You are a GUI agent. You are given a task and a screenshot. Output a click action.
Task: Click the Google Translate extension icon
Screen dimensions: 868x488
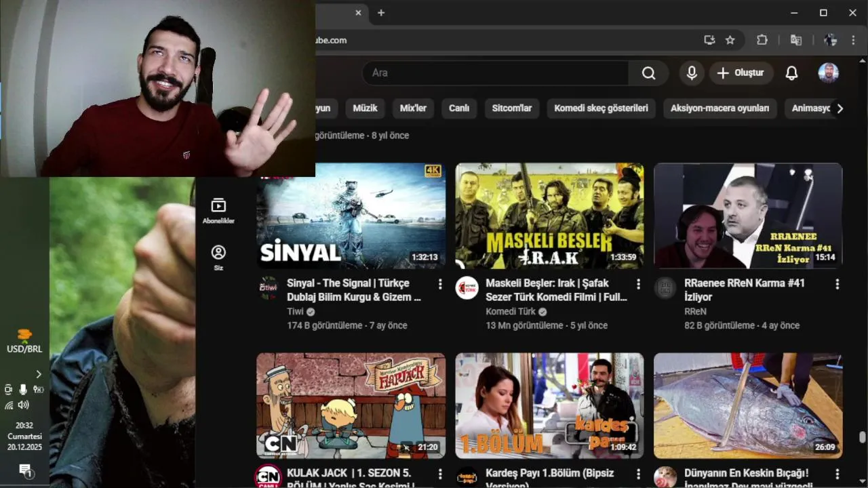point(796,40)
